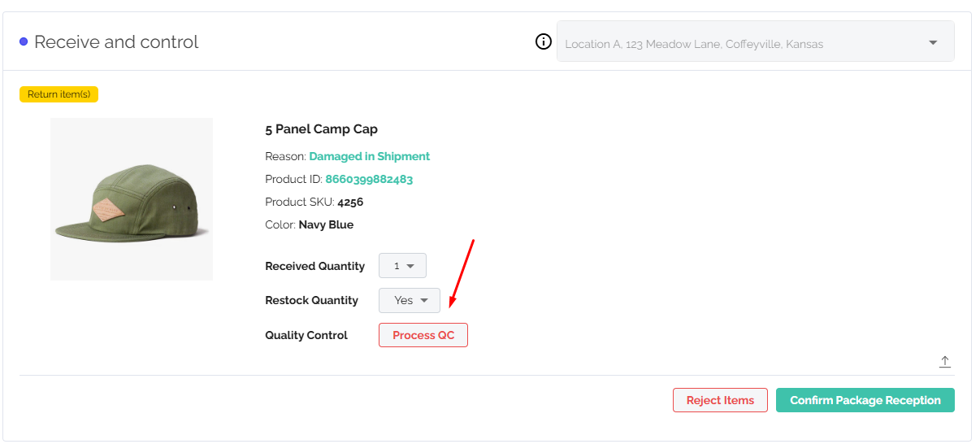This screenshot has height=444, width=980.
Task: Click the info circle icon near location
Action: (544, 42)
